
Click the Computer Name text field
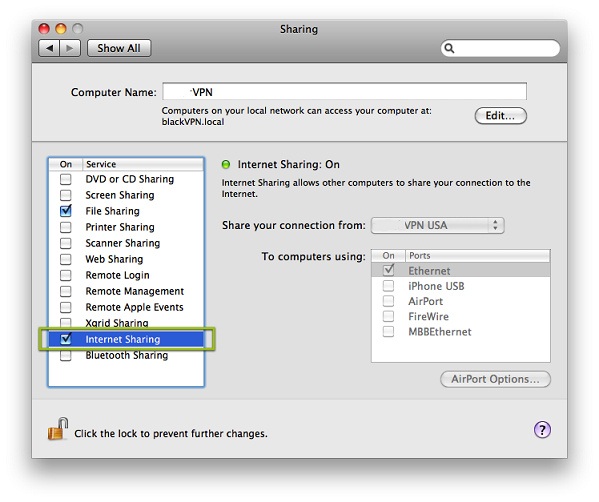[x=345, y=92]
